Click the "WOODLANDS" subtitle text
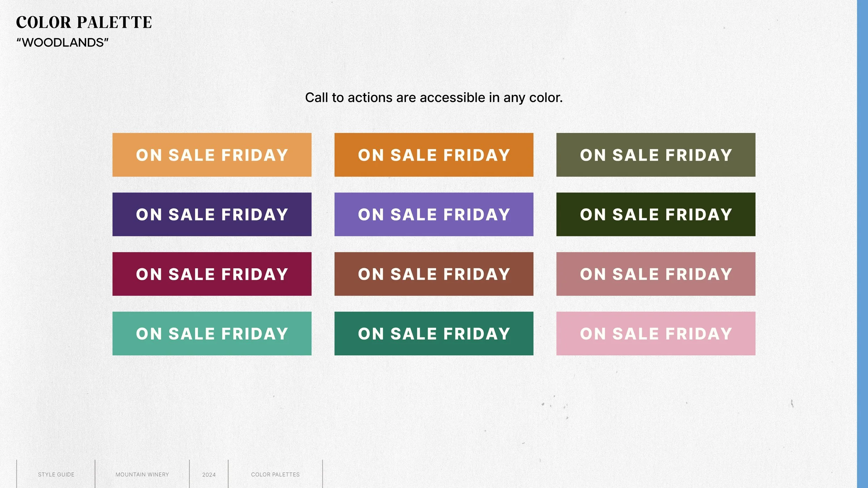868x488 pixels. tap(62, 43)
